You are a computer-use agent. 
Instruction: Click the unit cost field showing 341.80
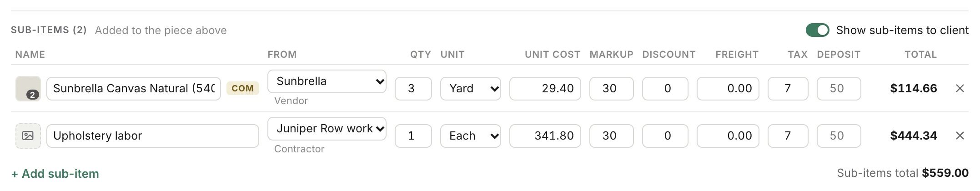pos(545,136)
